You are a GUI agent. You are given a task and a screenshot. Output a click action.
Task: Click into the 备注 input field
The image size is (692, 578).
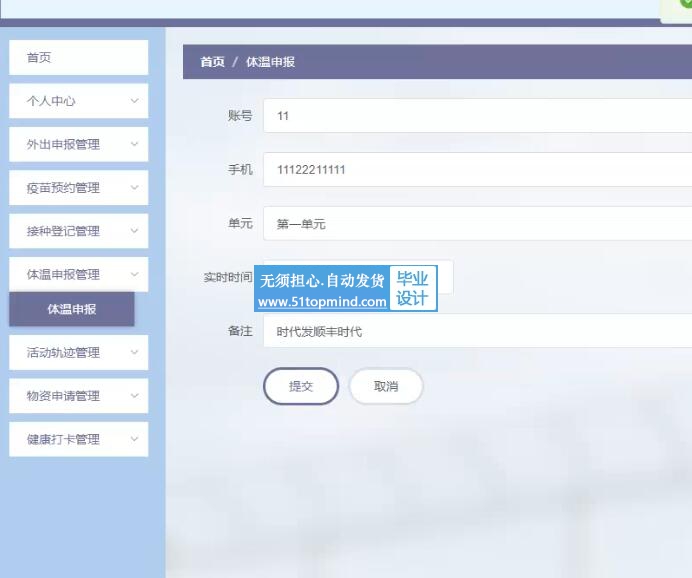point(478,331)
